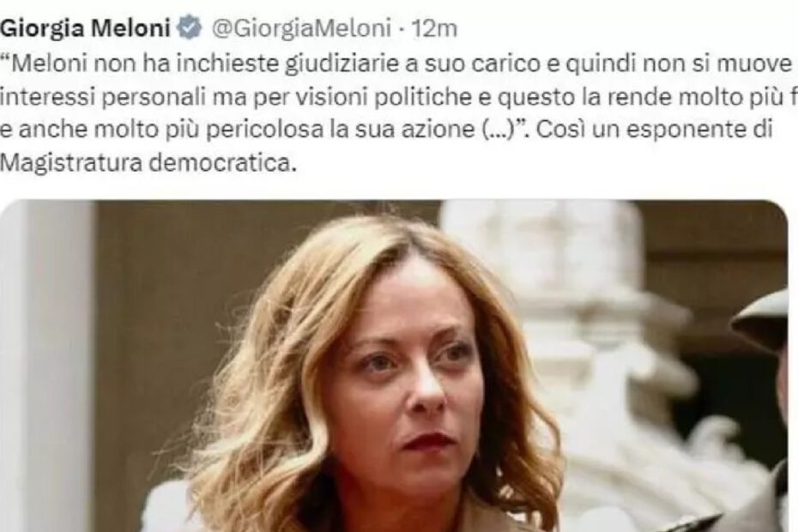Image resolution: width=798 pixels, height=532 pixels.
Task: Click the blue verified badge next to Giorgia Meloni
Action: (190, 28)
